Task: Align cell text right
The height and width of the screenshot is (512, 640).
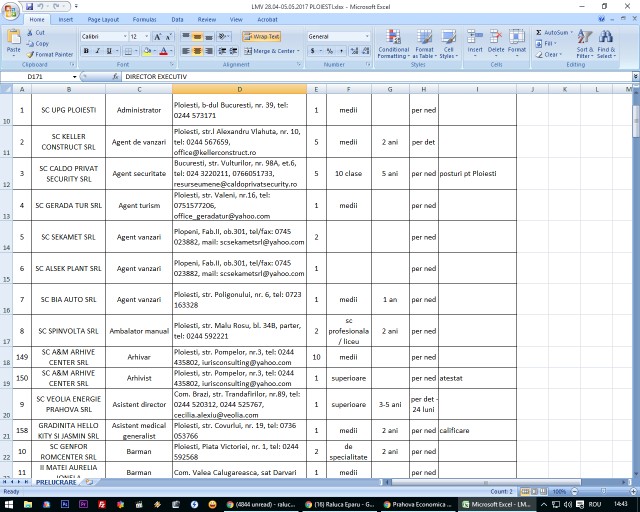Action: pos(209,51)
